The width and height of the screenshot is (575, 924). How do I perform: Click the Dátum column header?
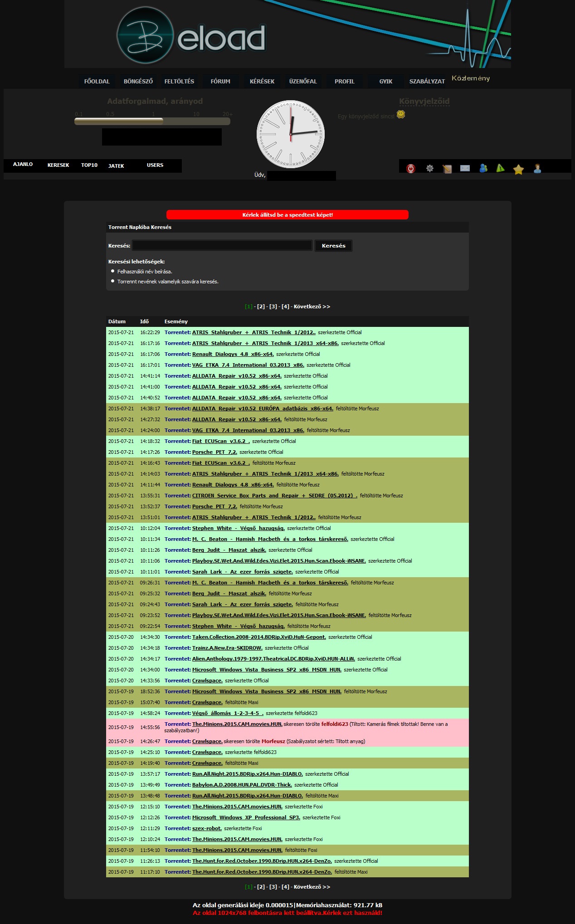click(x=117, y=321)
